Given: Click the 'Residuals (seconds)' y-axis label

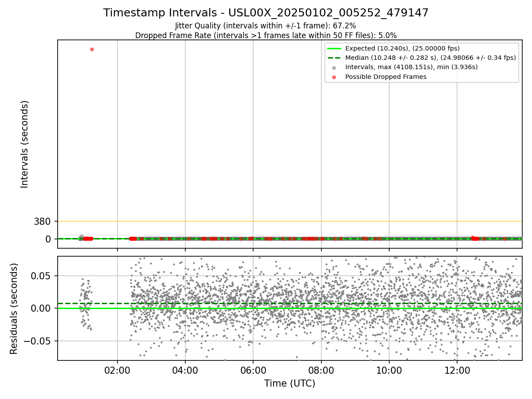Looking at the screenshot, I should point(14,309).
